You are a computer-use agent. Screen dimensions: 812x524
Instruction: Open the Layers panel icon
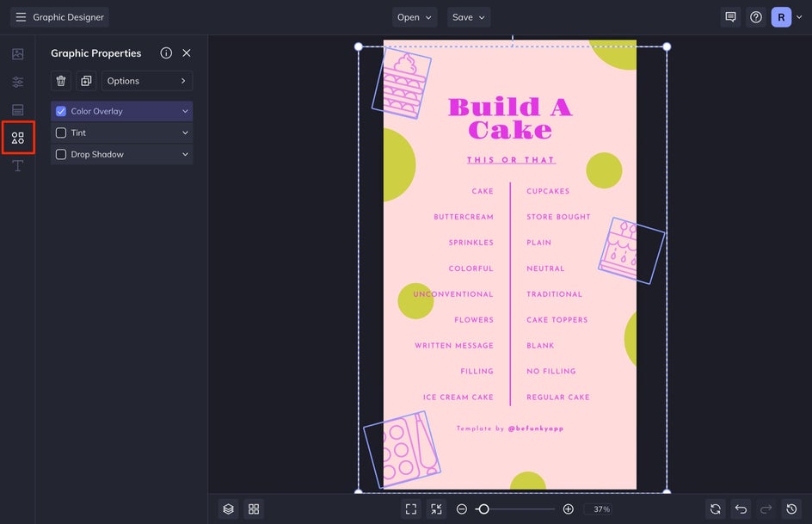[x=228, y=509]
